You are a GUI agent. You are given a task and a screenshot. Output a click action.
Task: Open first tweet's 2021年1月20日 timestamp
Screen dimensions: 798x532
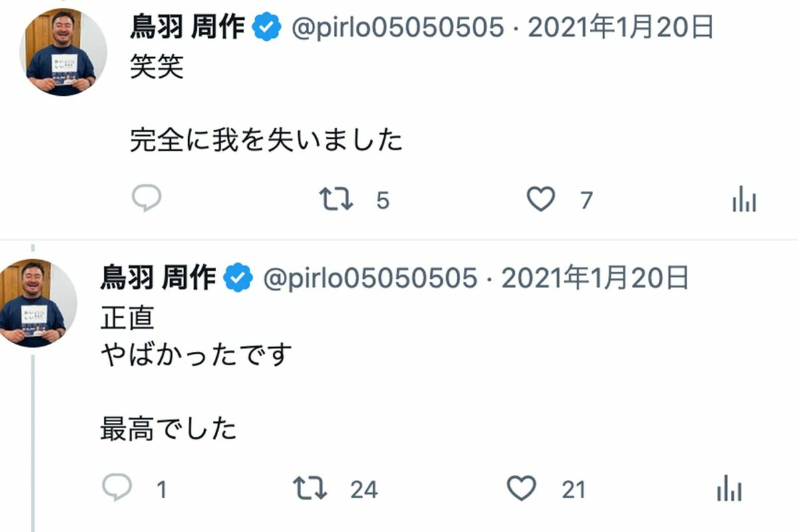click(x=620, y=29)
